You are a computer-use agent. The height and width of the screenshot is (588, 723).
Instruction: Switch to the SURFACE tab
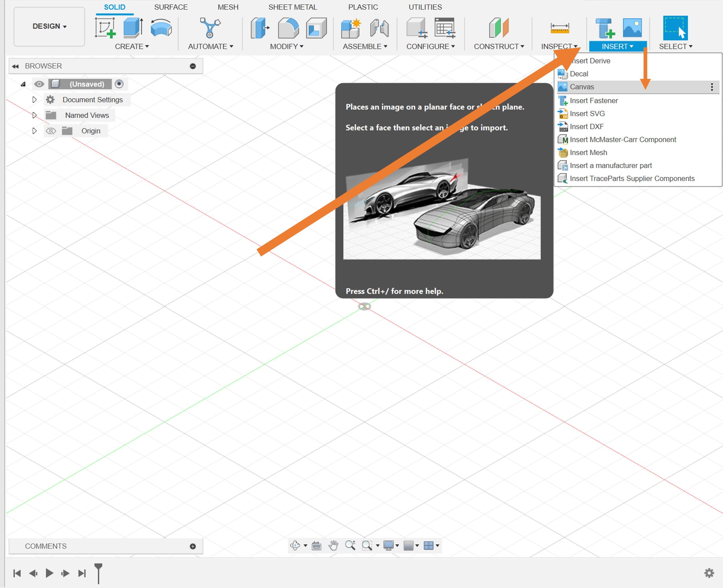171,7
